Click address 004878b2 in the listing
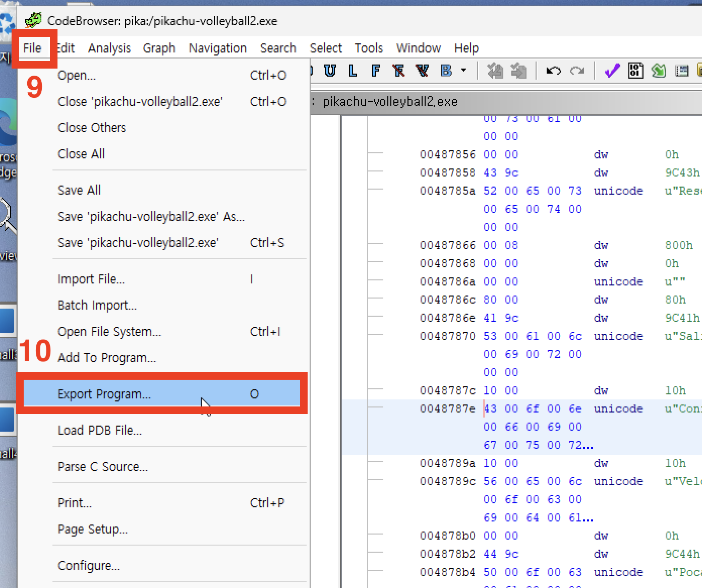This screenshot has height=588, width=702. 448,554
